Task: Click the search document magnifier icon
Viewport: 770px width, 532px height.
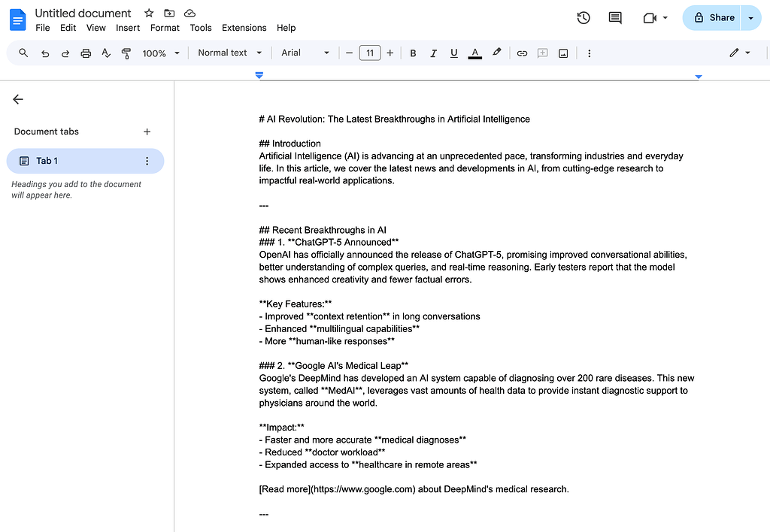Action: 22,53
